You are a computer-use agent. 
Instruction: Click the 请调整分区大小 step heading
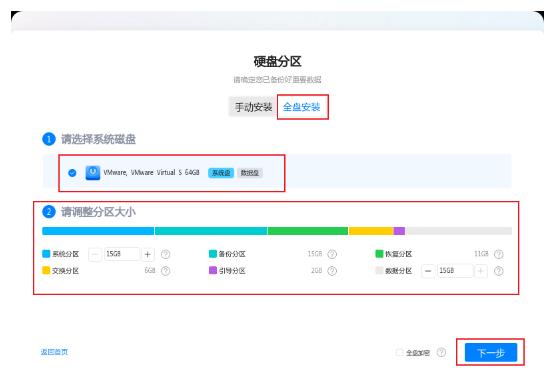(98, 212)
